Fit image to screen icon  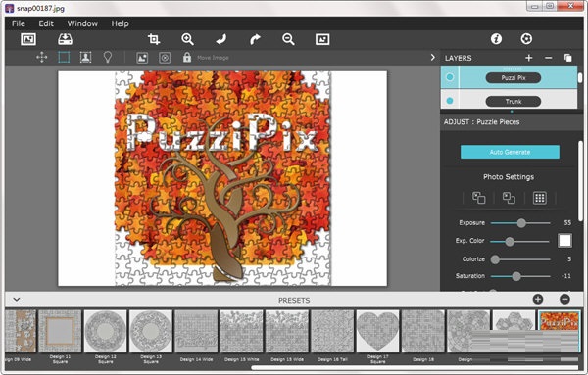coord(322,39)
